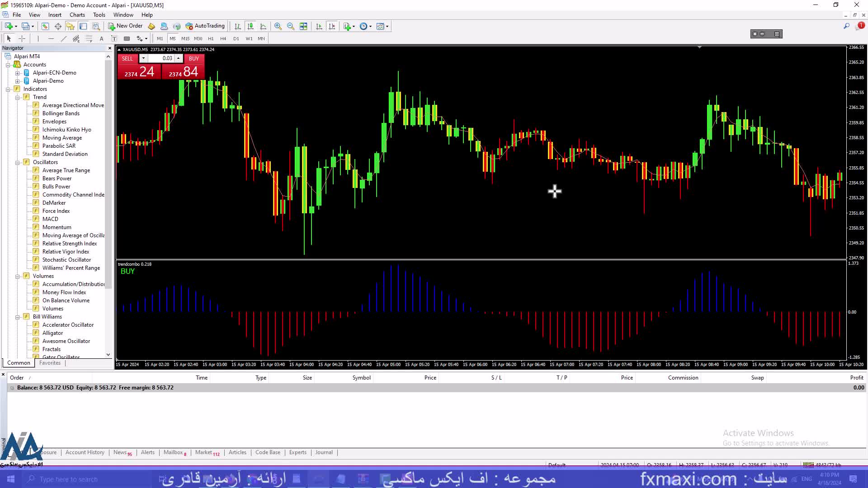Screen dimensions: 868x488
Task: Switch to the Account History tab
Action: pyautogui.click(x=85, y=452)
